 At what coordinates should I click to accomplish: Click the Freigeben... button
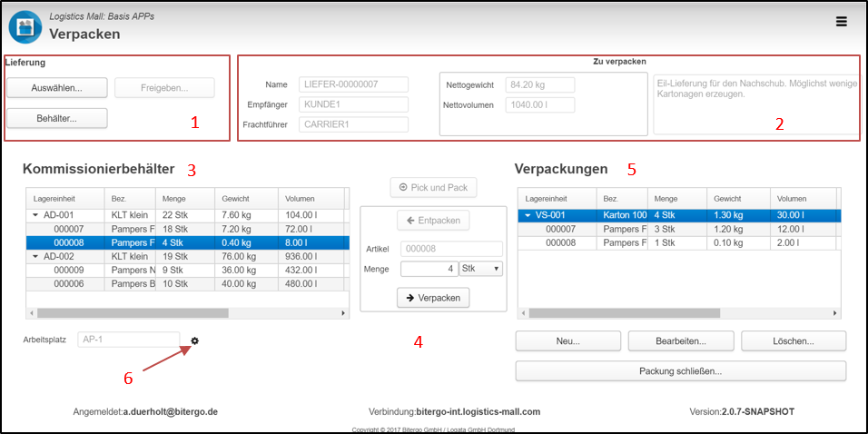(x=164, y=87)
